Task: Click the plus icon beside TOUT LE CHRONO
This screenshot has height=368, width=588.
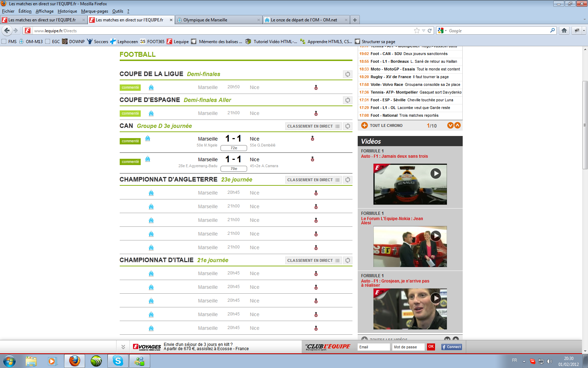Action: tap(364, 125)
